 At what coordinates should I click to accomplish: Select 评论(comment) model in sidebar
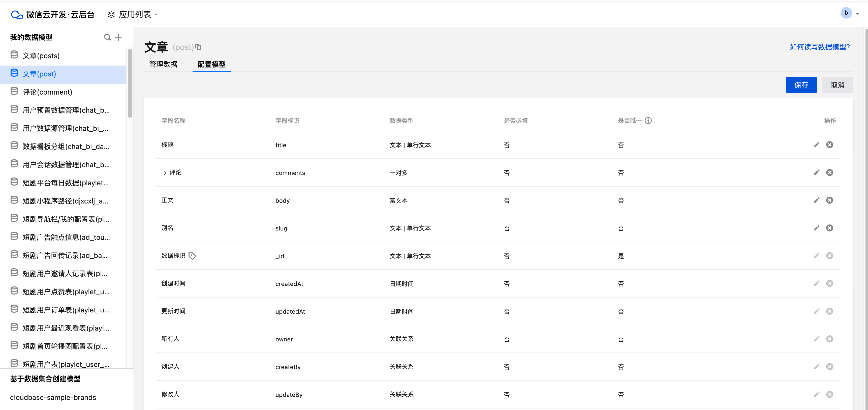(47, 92)
